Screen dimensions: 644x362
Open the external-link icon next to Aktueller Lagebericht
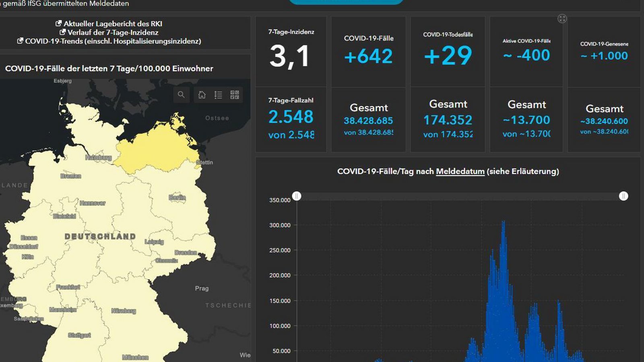click(x=59, y=24)
